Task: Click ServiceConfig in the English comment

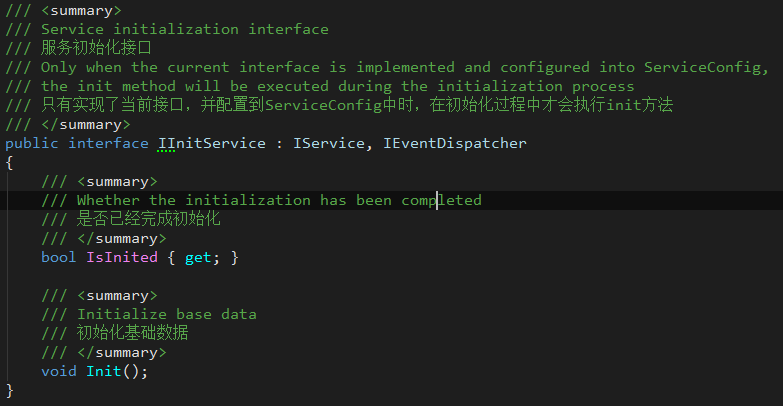Action: point(702,67)
